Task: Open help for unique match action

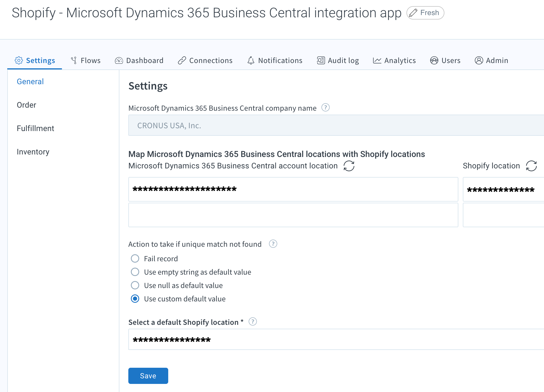Action: (x=273, y=244)
